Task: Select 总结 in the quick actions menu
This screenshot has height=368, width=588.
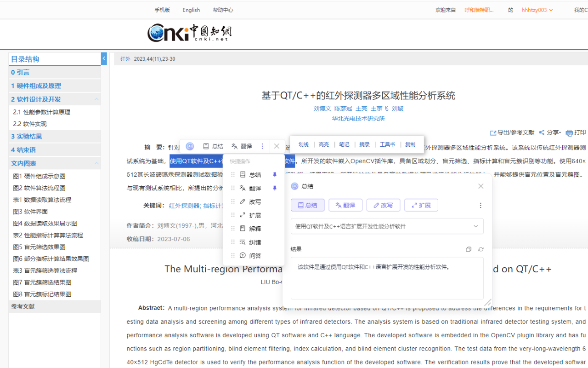Action: [x=250, y=175]
